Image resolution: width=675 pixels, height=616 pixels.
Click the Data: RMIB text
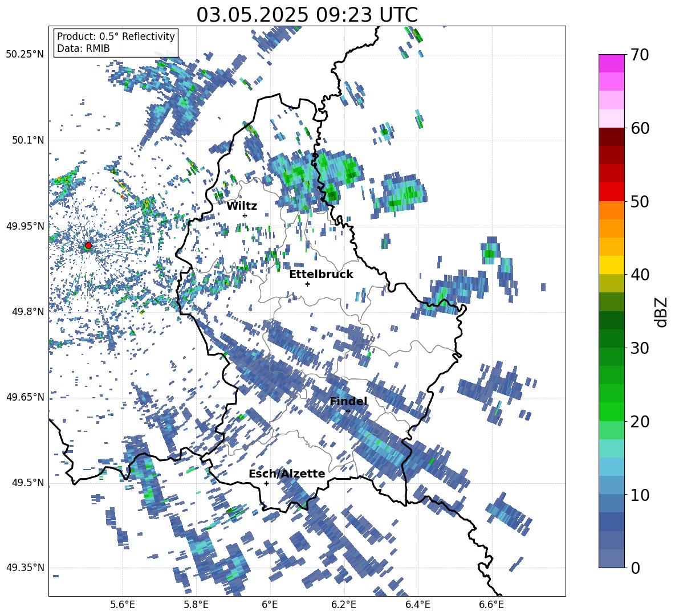[83, 48]
